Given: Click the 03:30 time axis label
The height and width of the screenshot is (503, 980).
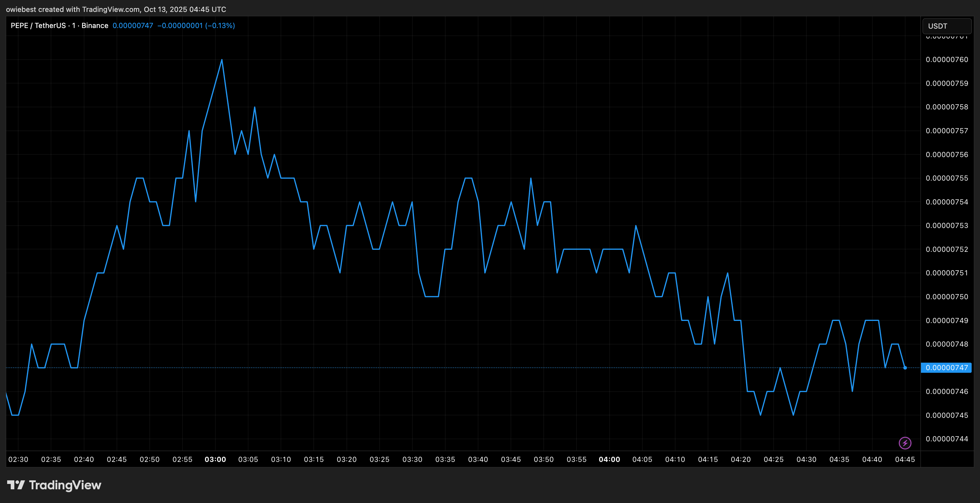Looking at the screenshot, I should click(x=412, y=459).
